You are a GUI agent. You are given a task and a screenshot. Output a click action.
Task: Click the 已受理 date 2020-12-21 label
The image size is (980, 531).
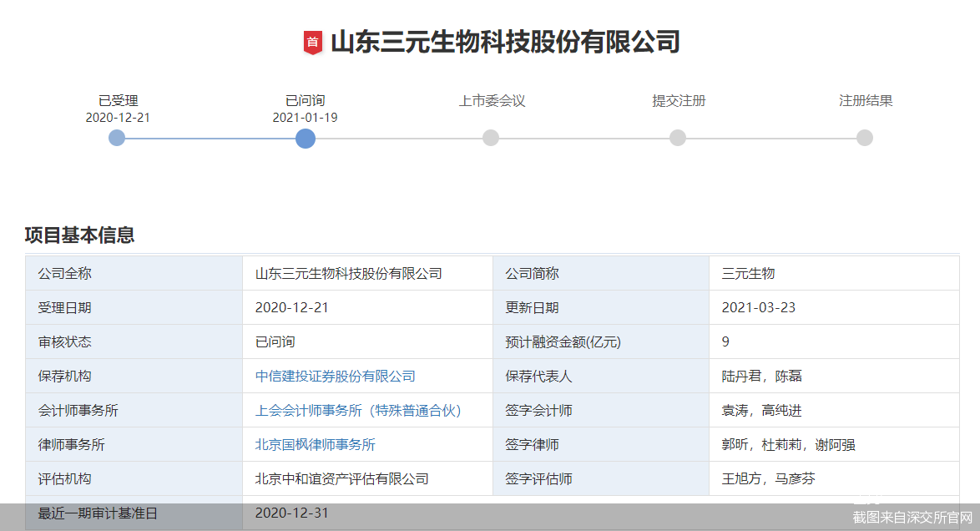click(118, 118)
